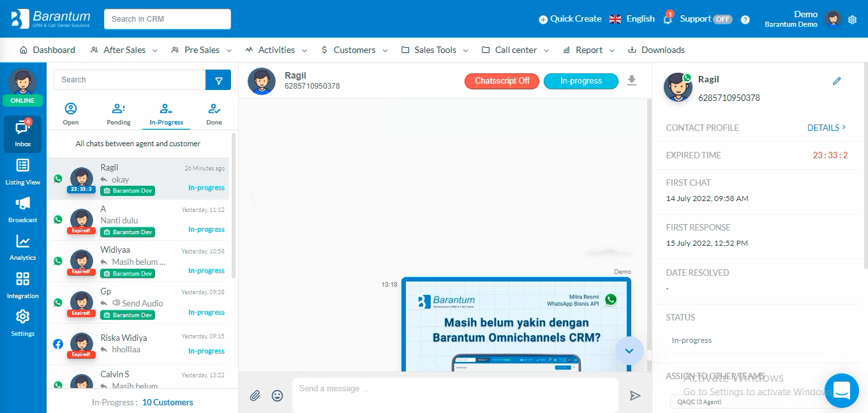Open Gp Send Audio conversation
868x413 pixels.
(x=138, y=303)
